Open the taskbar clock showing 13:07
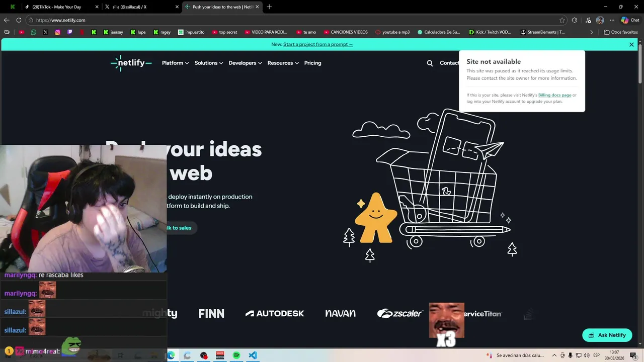The image size is (644, 362). pos(614,355)
